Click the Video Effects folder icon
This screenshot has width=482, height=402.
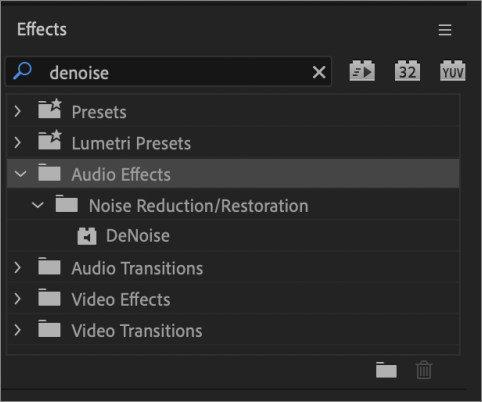click(x=49, y=297)
